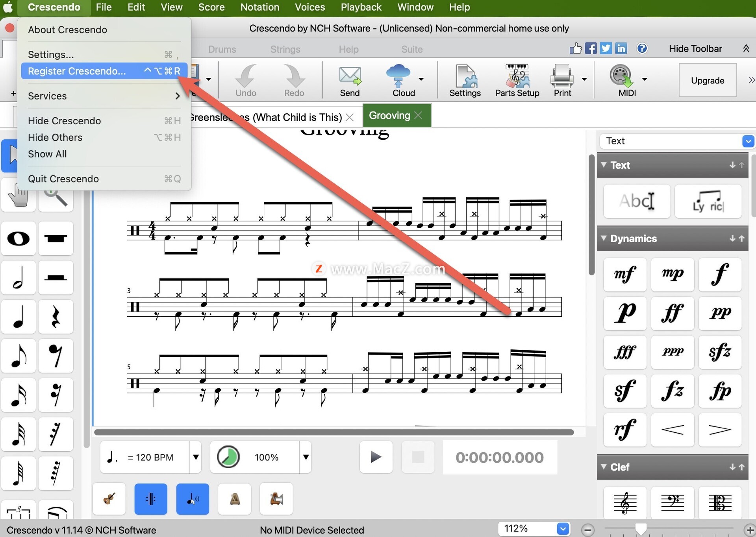Choose the bass clef

[673, 503]
